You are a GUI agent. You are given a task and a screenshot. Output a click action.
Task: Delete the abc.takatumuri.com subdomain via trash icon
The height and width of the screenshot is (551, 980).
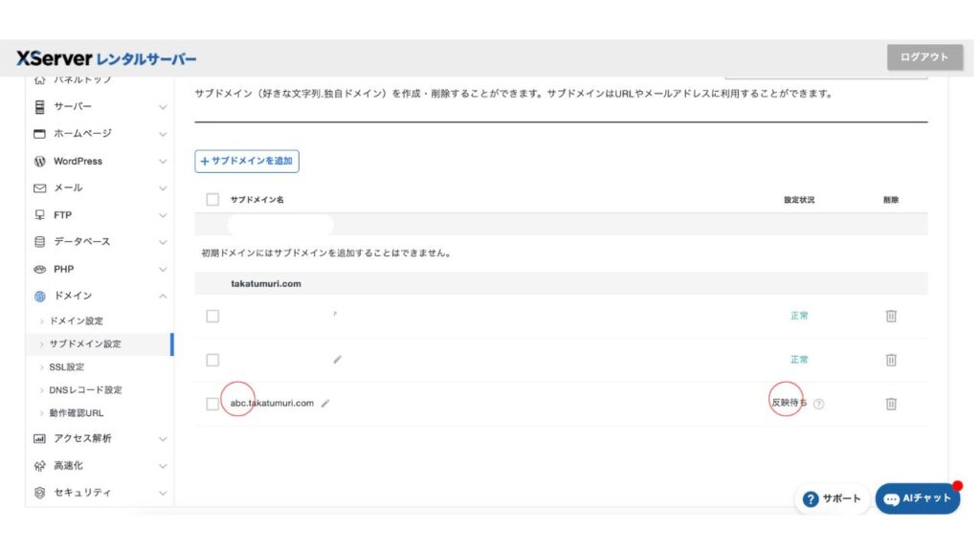click(890, 404)
